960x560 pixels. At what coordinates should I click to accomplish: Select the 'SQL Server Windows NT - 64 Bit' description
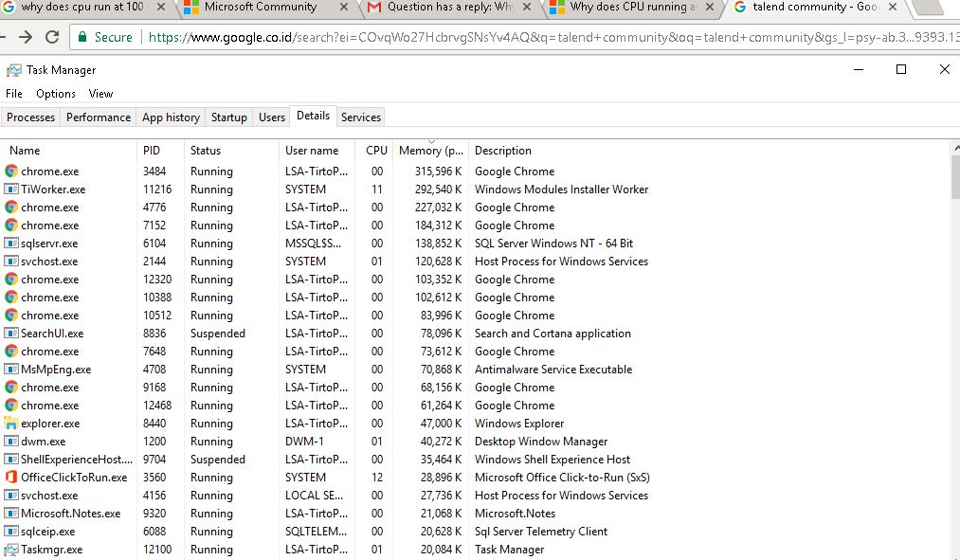554,244
